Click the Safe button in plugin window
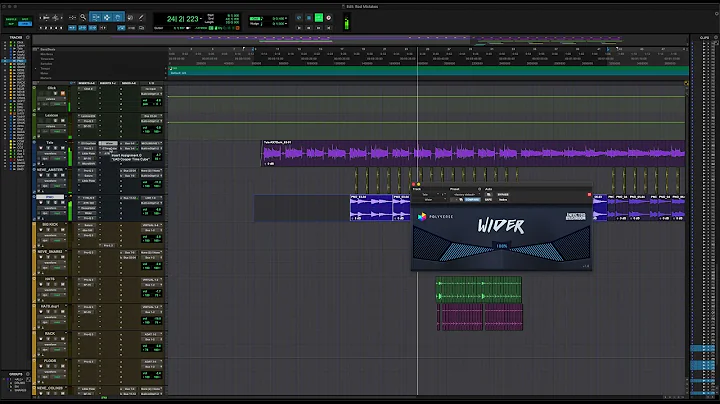Image resolution: width=720 pixels, height=404 pixels. tap(488, 200)
